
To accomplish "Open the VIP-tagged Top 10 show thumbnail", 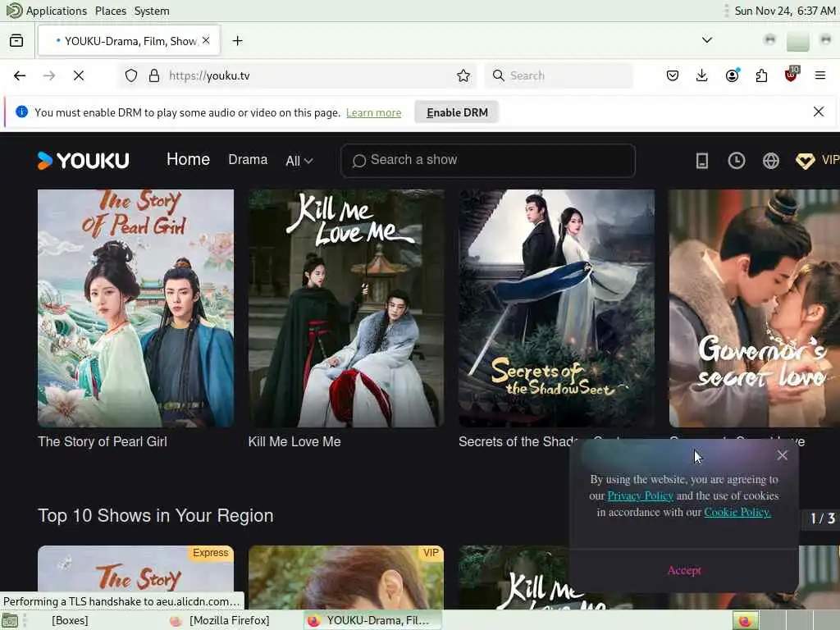I will pos(346,577).
